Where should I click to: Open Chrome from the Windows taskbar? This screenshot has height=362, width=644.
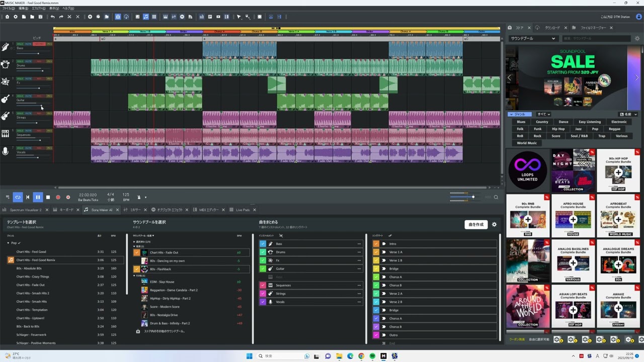[361, 356]
